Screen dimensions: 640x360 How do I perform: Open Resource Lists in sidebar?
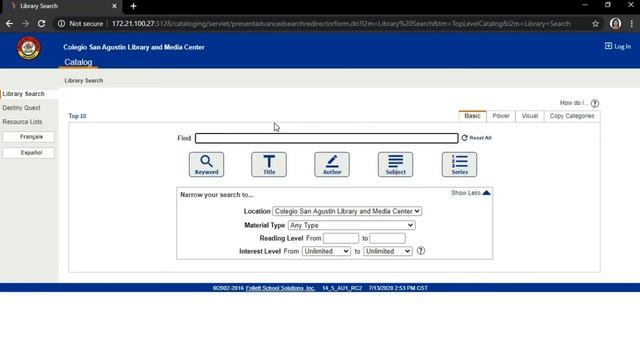(x=22, y=122)
